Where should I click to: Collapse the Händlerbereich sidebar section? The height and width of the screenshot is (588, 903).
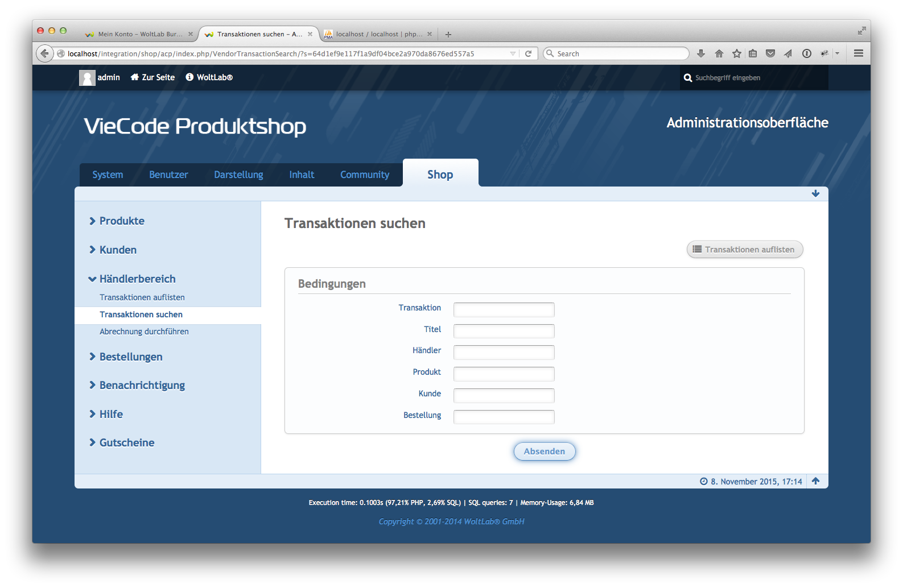pos(137,279)
